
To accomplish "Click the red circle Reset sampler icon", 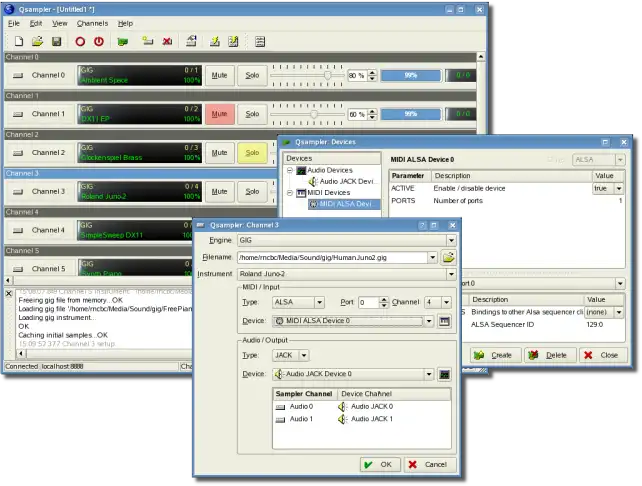I will [80, 41].
